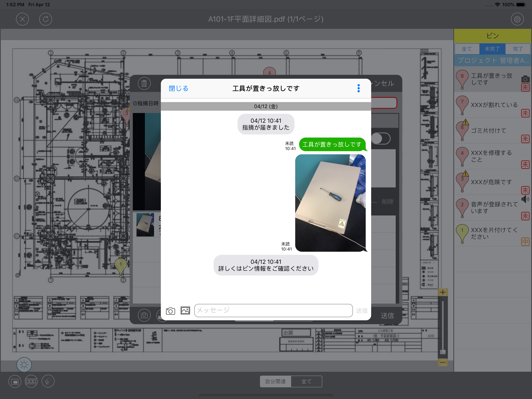
Task: Tap the round starburst icon at bottom left
Action: [x=24, y=365]
